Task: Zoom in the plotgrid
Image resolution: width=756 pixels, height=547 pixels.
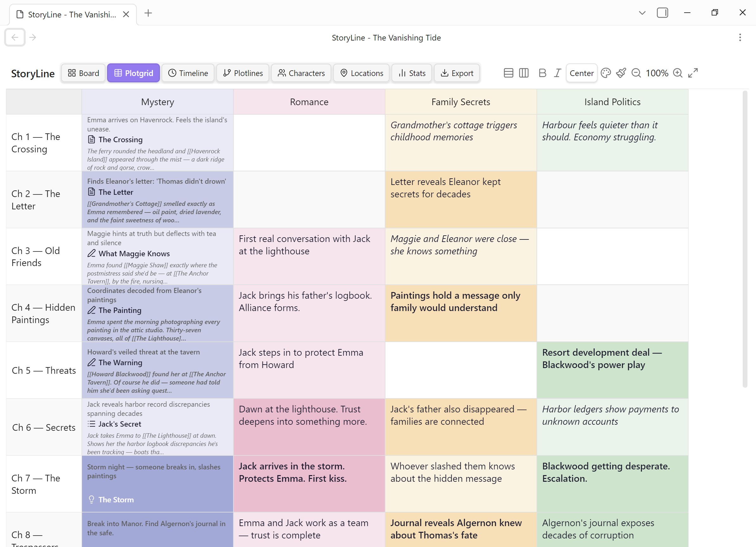Action: [678, 73]
